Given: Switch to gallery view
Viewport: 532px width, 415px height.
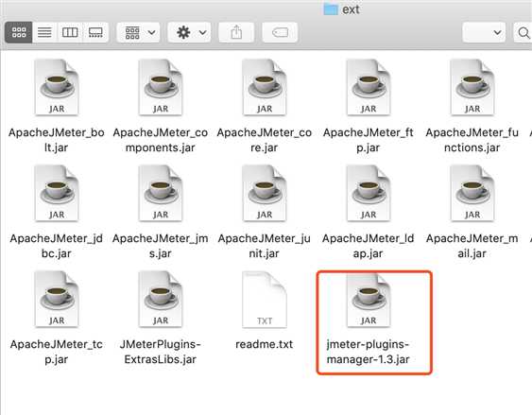Looking at the screenshot, I should (x=95, y=32).
